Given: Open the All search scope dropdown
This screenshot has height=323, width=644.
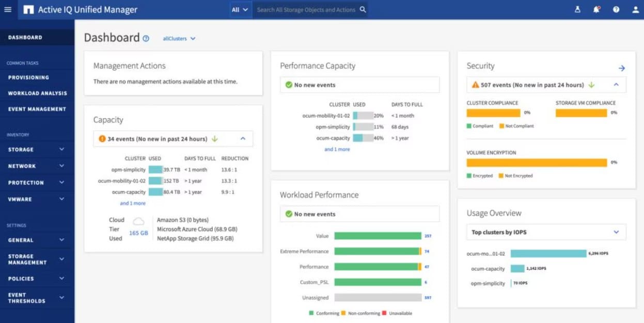Looking at the screenshot, I should tap(240, 9).
